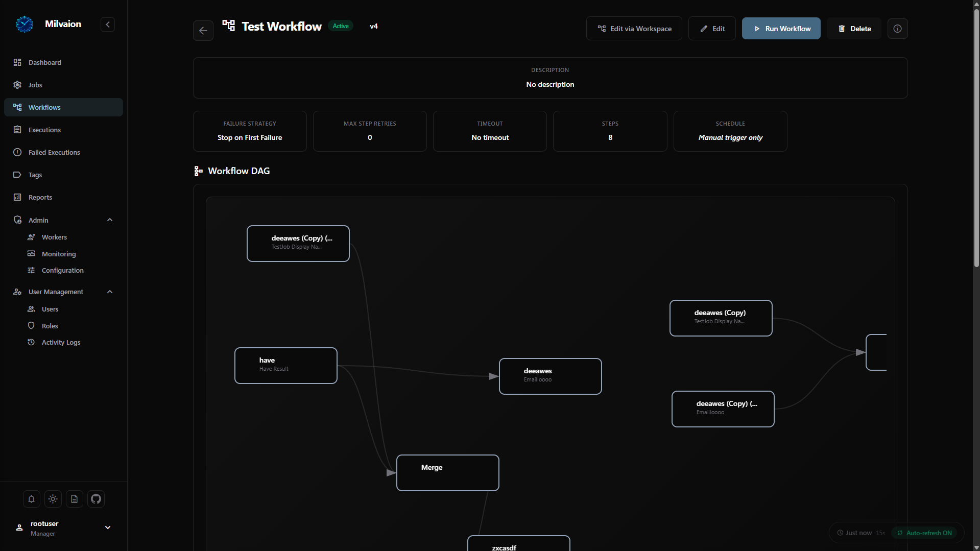The height and width of the screenshot is (551, 980).
Task: Click the No description text
Action: tap(550, 84)
